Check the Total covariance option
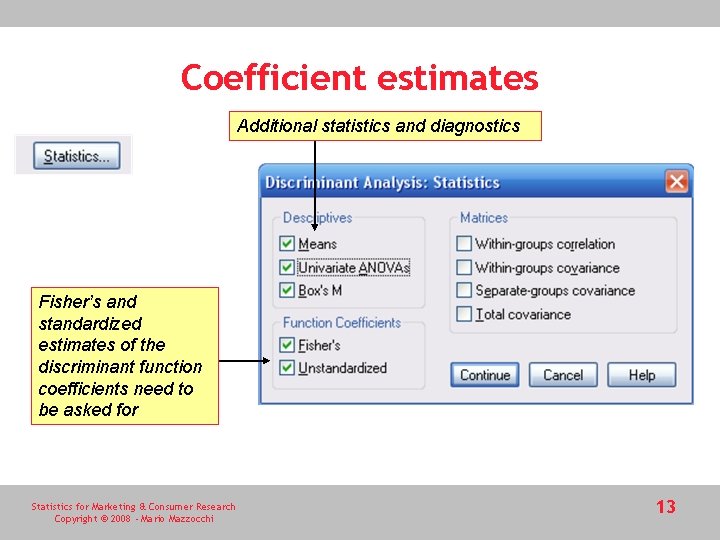 (464, 314)
